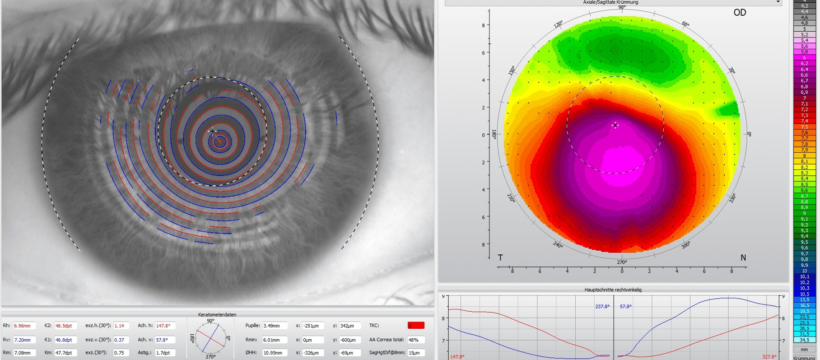Select the 9 value in curvature color scale
Image resolution: width=820 pixels, height=360 pixels.
click(801, 213)
